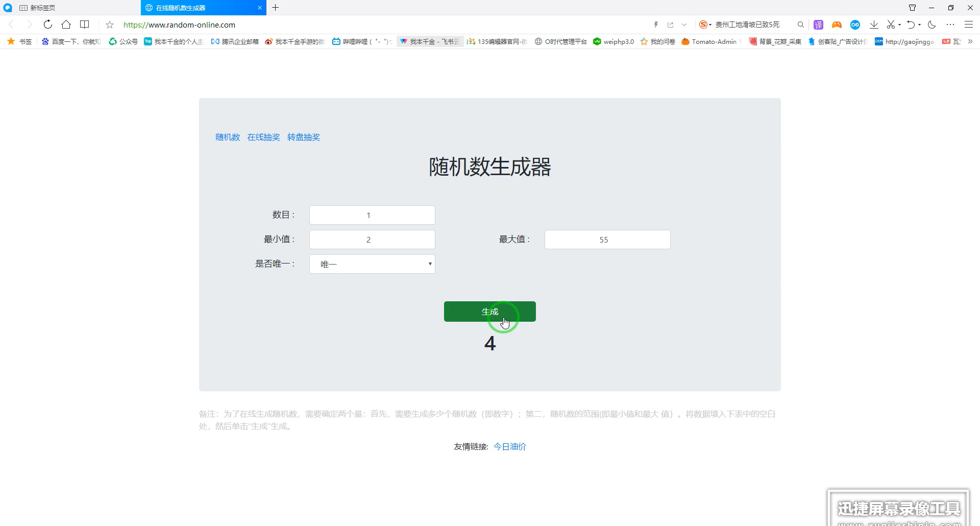Open the 在线抽奖 navigation link
The height and width of the screenshot is (526, 980).
263,137
